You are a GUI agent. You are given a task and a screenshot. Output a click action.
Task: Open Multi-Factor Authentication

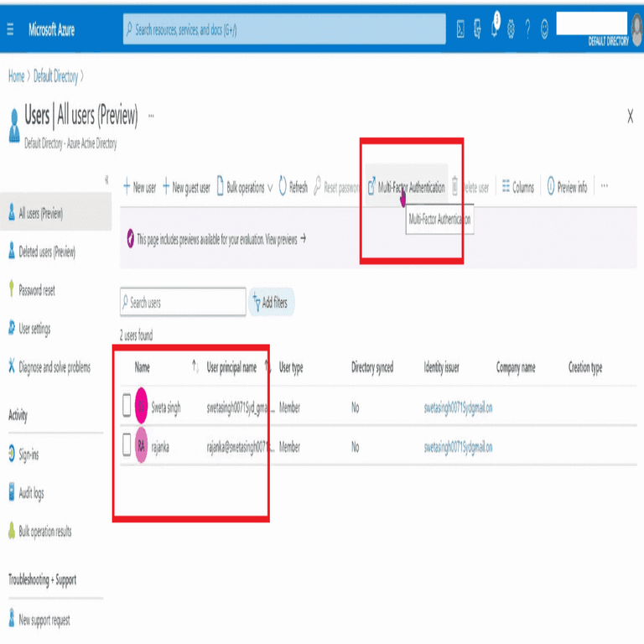(x=406, y=187)
